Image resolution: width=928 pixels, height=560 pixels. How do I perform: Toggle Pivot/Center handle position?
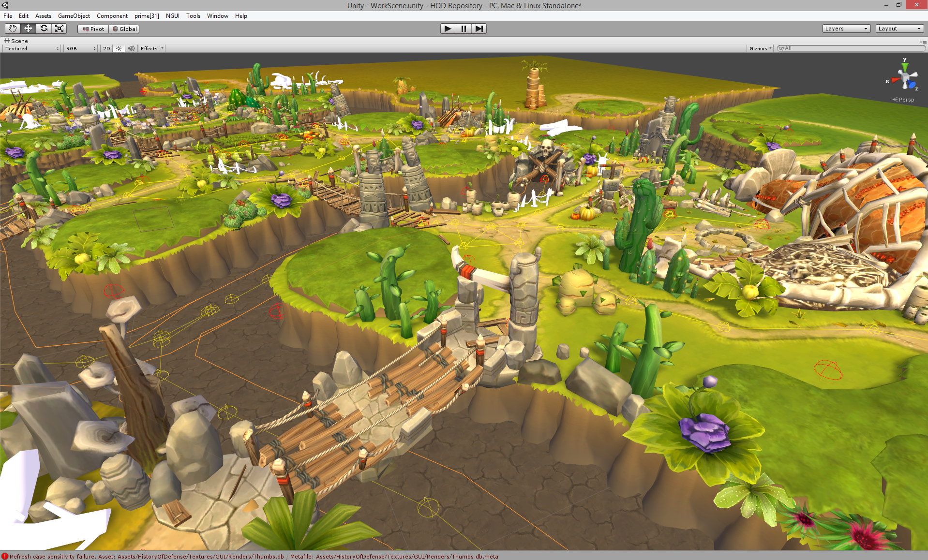tap(93, 29)
